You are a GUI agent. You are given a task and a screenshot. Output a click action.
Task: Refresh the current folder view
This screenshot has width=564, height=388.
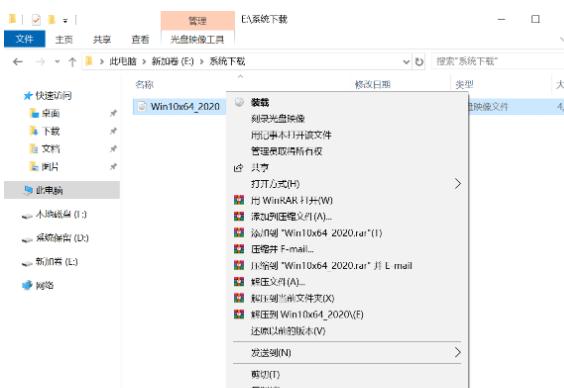click(419, 62)
